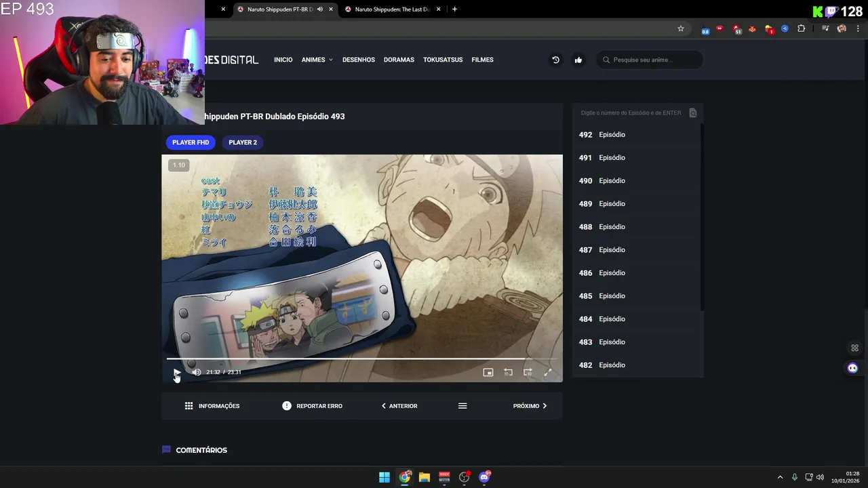Screen dimensions: 868x488
Task: Click the episode list scrollbar
Action: (701, 217)
